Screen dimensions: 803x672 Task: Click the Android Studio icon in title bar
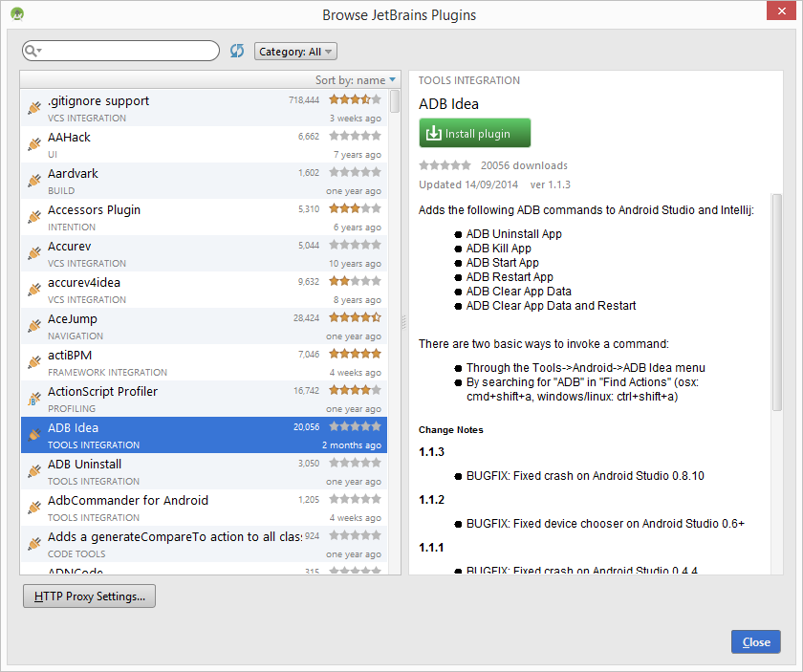coord(17,13)
